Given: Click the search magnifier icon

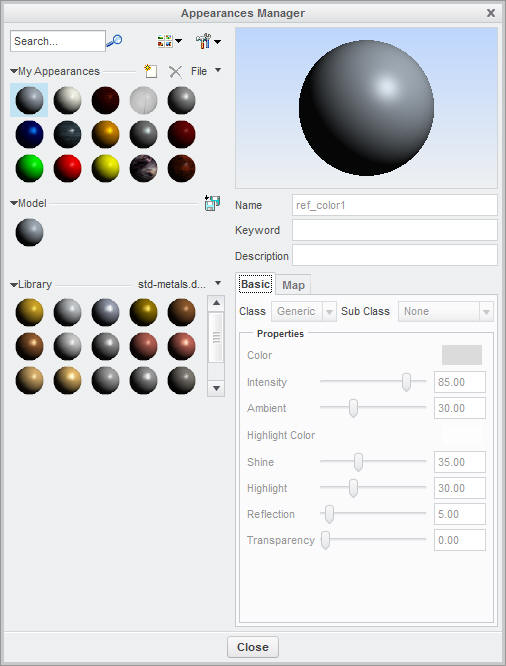Looking at the screenshot, I should click(114, 41).
